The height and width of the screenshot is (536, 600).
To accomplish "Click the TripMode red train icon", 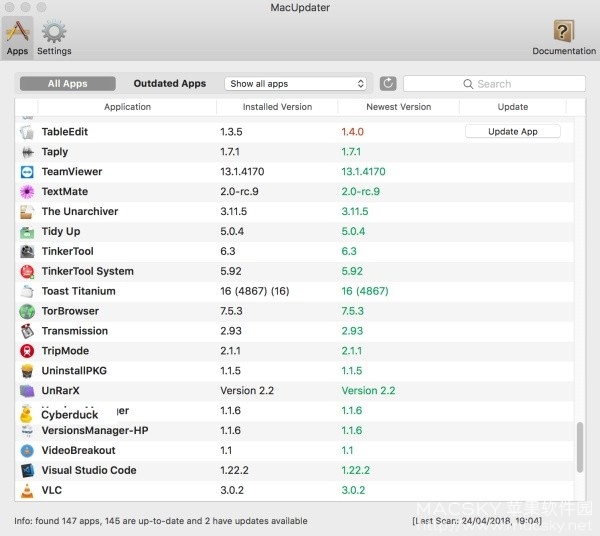I will coord(27,351).
